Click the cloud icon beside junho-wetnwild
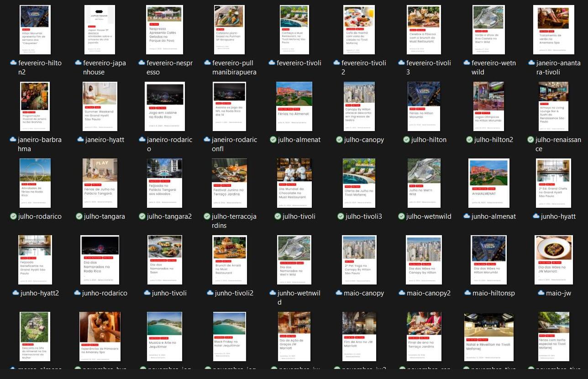 pyautogui.click(x=273, y=293)
